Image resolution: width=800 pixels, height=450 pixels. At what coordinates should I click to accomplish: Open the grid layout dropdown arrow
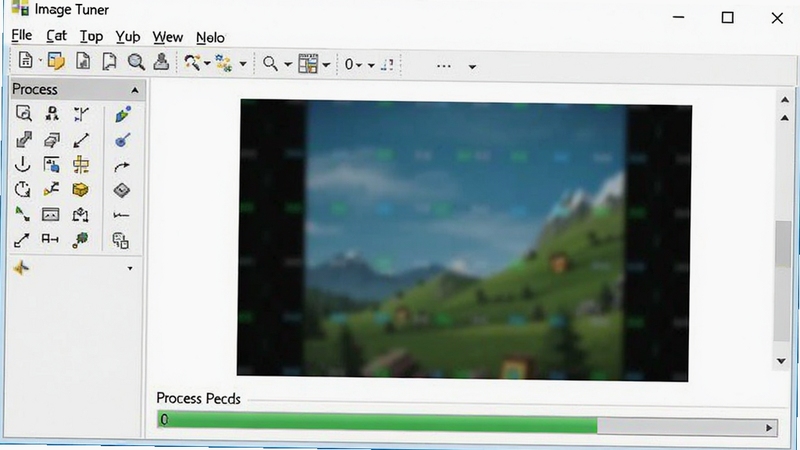point(326,65)
